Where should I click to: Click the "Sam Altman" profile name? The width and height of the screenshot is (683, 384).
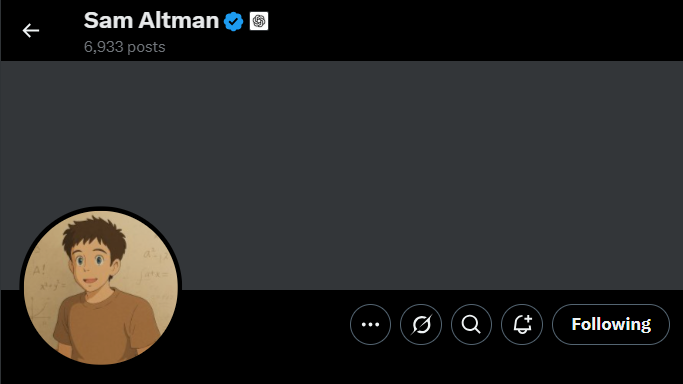[x=151, y=20]
